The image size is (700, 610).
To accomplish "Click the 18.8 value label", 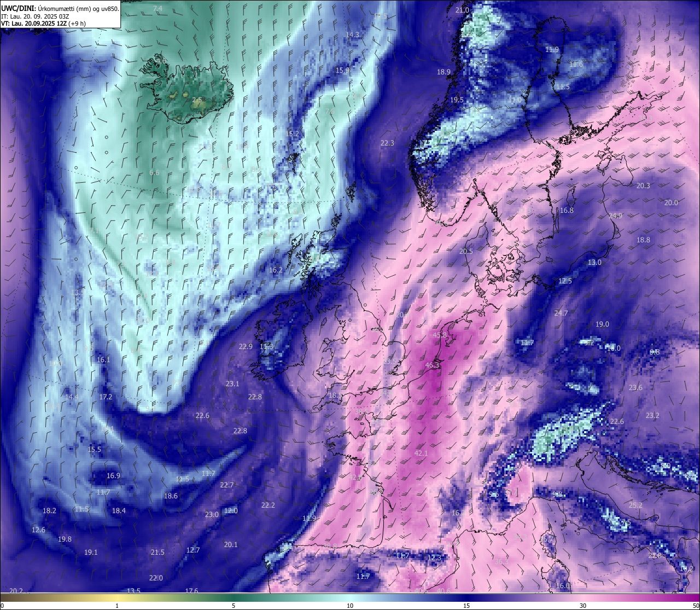I will pos(643,240).
